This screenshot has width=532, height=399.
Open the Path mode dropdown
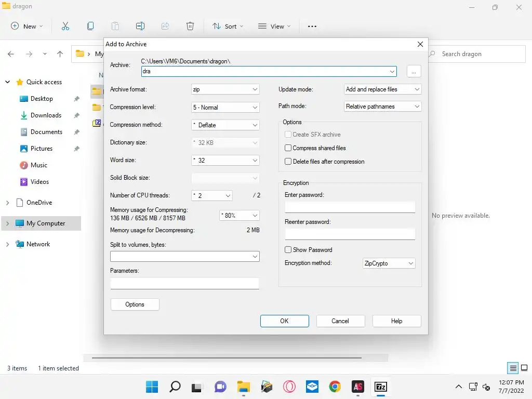pyautogui.click(x=383, y=107)
